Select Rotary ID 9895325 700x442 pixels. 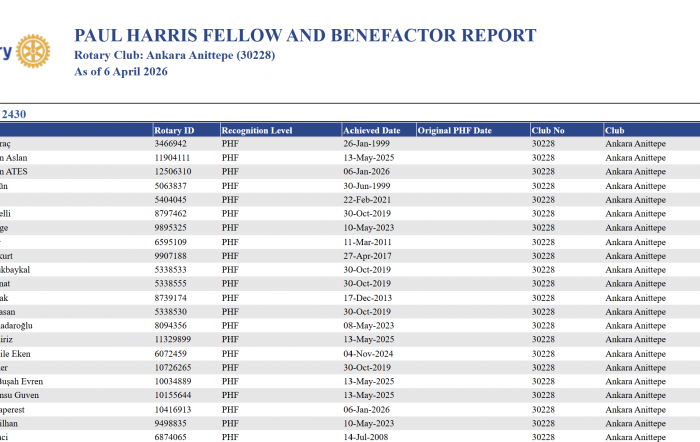coord(171,228)
